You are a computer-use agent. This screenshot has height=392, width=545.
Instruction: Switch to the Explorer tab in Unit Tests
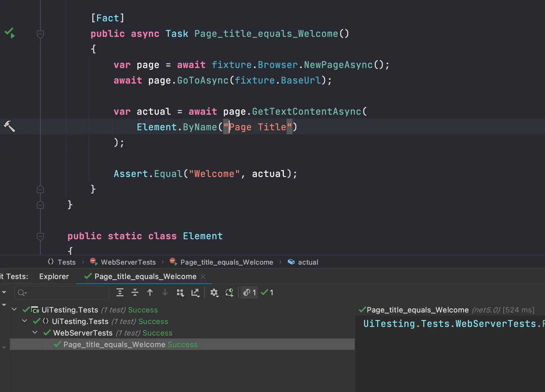(54, 276)
